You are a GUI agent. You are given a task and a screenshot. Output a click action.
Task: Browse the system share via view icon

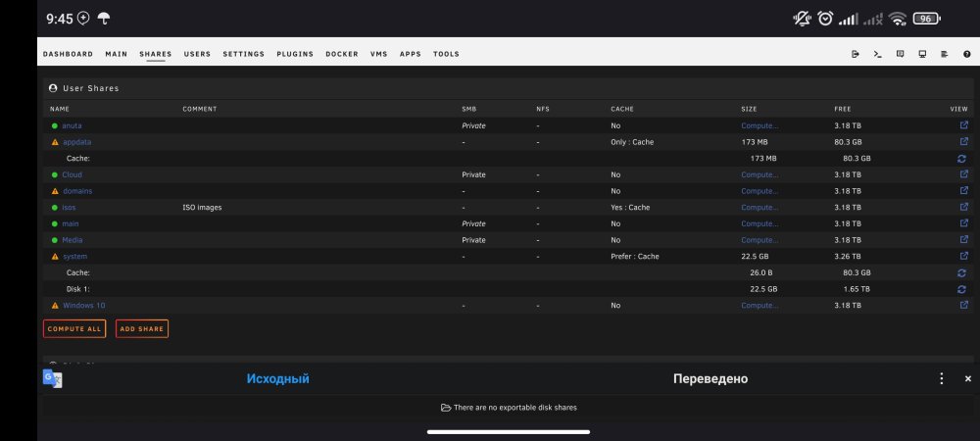[x=963, y=256]
